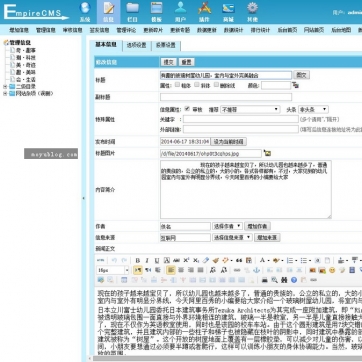
Task: Open the 非头条 headline dropdown
Action: (x=313, y=109)
